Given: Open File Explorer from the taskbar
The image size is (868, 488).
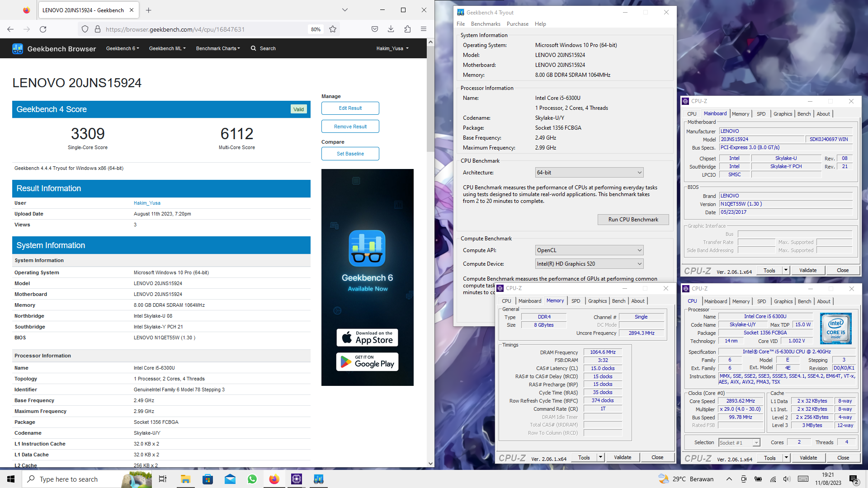Looking at the screenshot, I should click(x=185, y=479).
